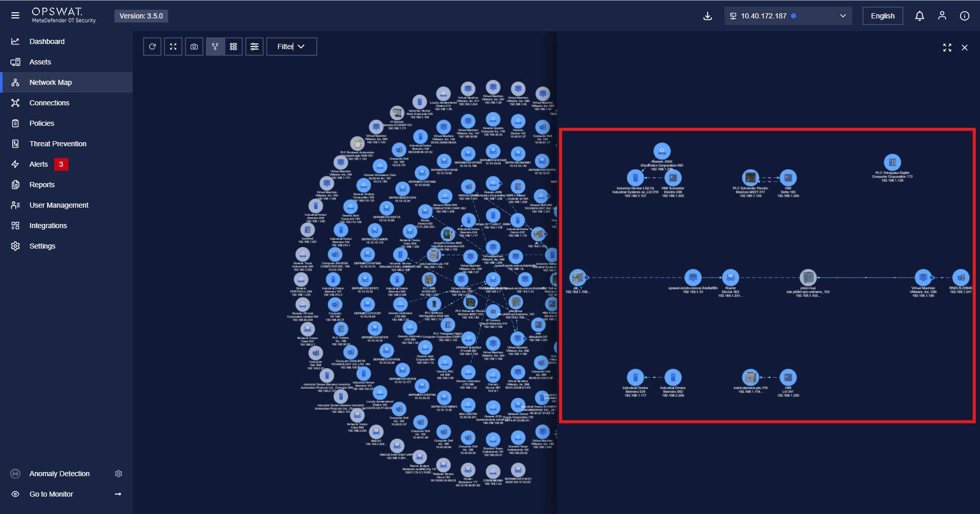This screenshot has height=514, width=980.
Task: Close the detail panel
Action: click(x=965, y=48)
